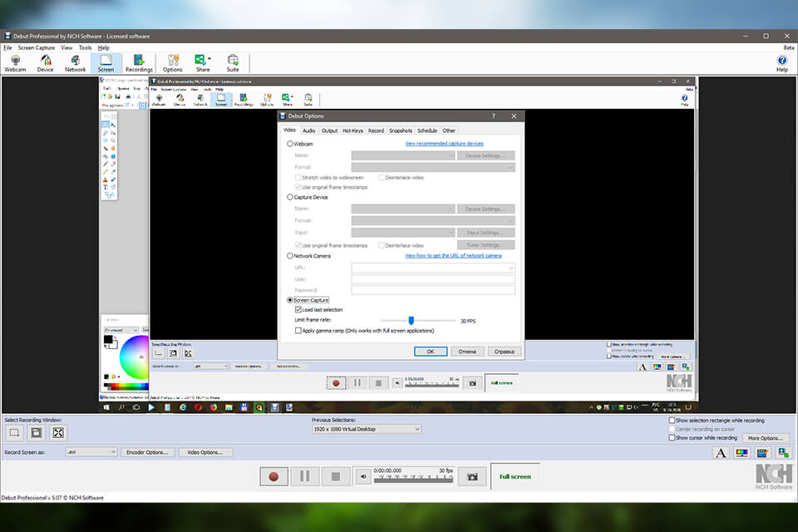
Task: Click the help question mark in Debut Options
Action: coord(493,116)
